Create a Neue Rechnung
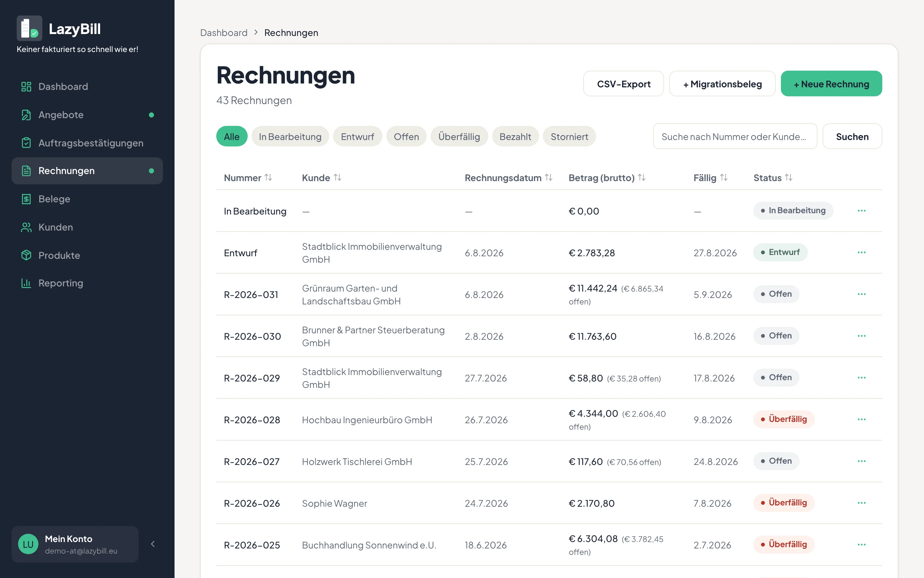The image size is (924, 578). (x=831, y=84)
